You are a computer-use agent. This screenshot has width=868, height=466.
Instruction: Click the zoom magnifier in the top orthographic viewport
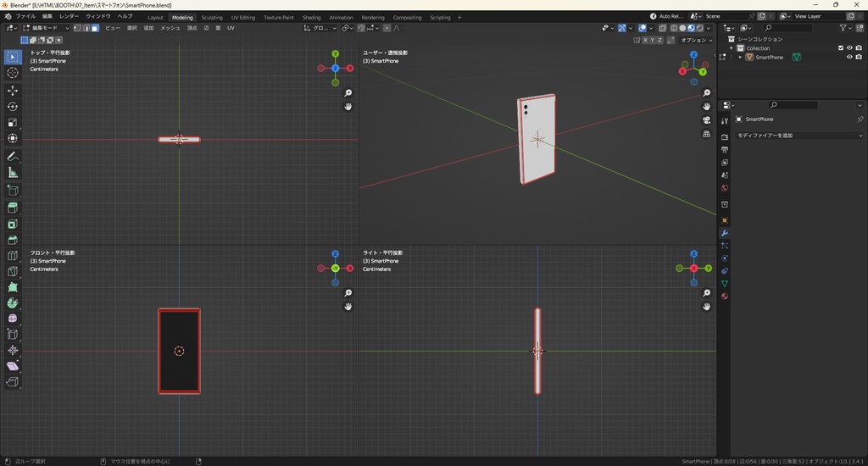pos(348,93)
